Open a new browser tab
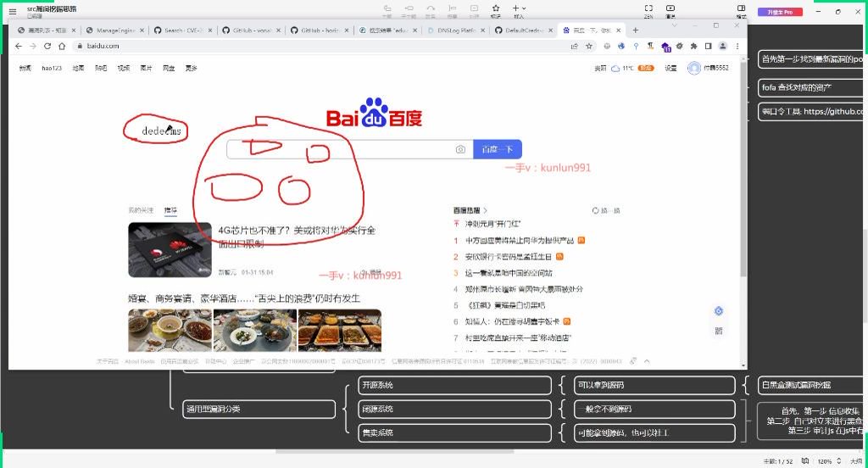Image resolution: width=868 pixels, height=468 pixels. click(636, 30)
